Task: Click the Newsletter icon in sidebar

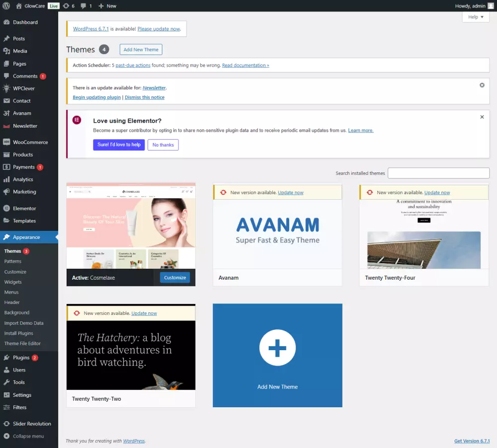Action: coord(6,126)
